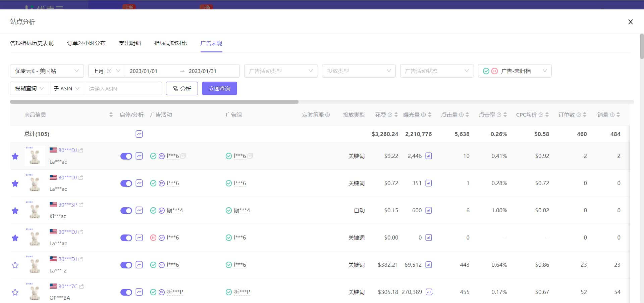Open analysis chart for 总计(105) row
Image resolution: width=644 pixels, height=303 pixels.
pos(139,134)
